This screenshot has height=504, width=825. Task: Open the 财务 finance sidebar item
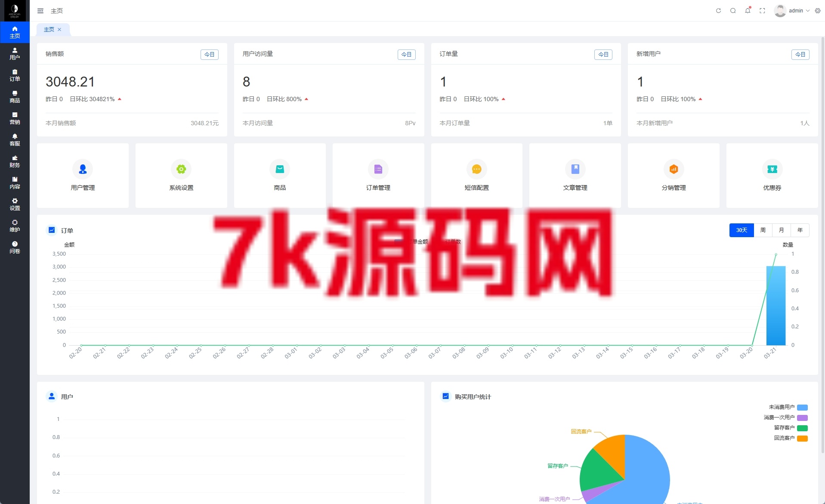(x=15, y=161)
